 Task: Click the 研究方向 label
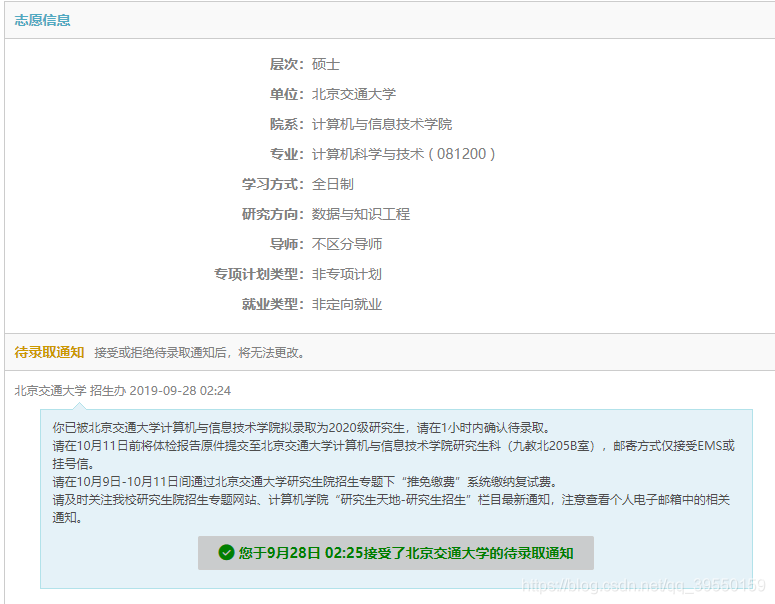(x=273, y=214)
